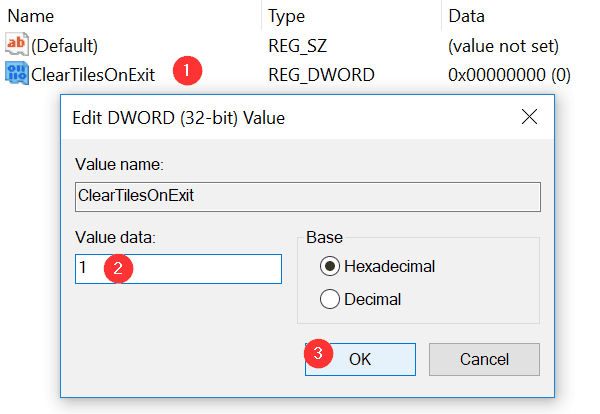Click the (Default) string value icon
600x414 pixels.
pos(18,45)
